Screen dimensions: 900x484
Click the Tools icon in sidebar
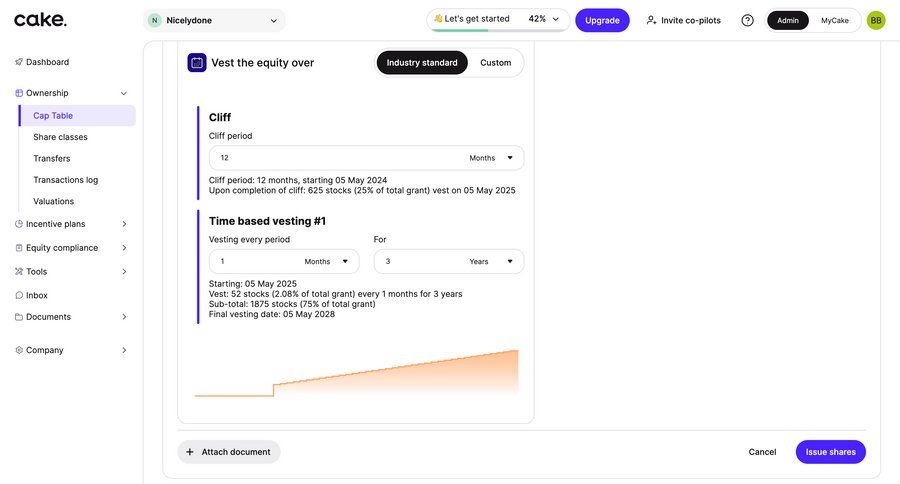pos(19,271)
